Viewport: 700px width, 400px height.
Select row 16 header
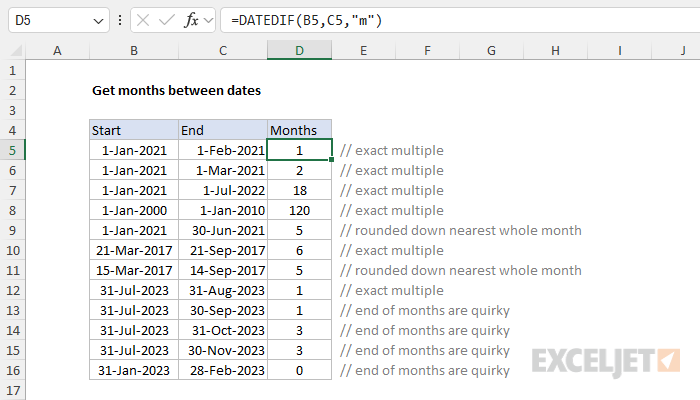[x=12, y=371]
